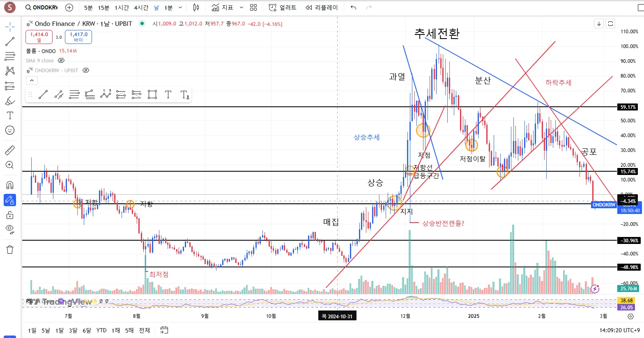Toggle hide all drawings eye icon in sidebar
Image resolution: width=644 pixels, height=338 pixels.
pyautogui.click(x=10, y=229)
